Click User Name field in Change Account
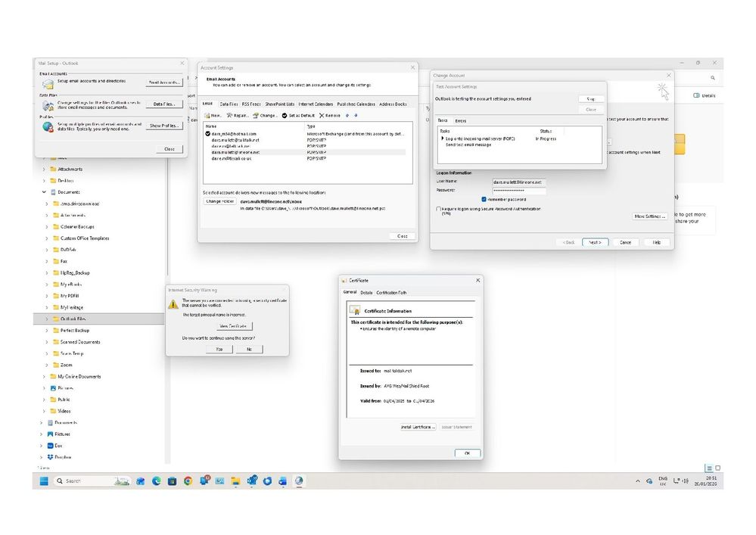Screen dimensions: 756x535 click(x=519, y=182)
